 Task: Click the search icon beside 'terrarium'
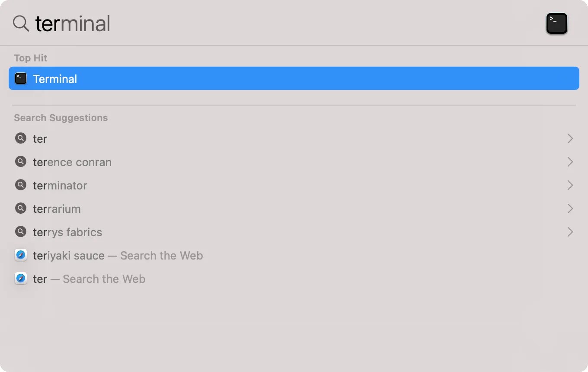click(20, 208)
